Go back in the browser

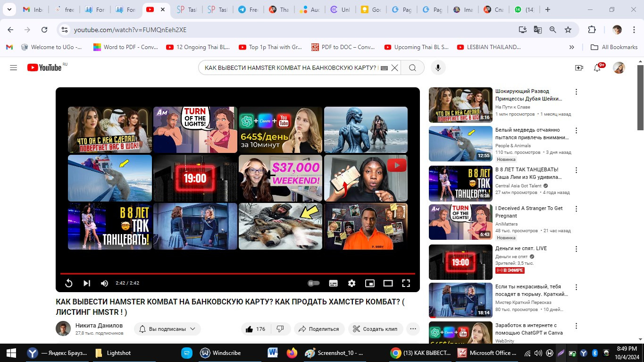(x=10, y=30)
